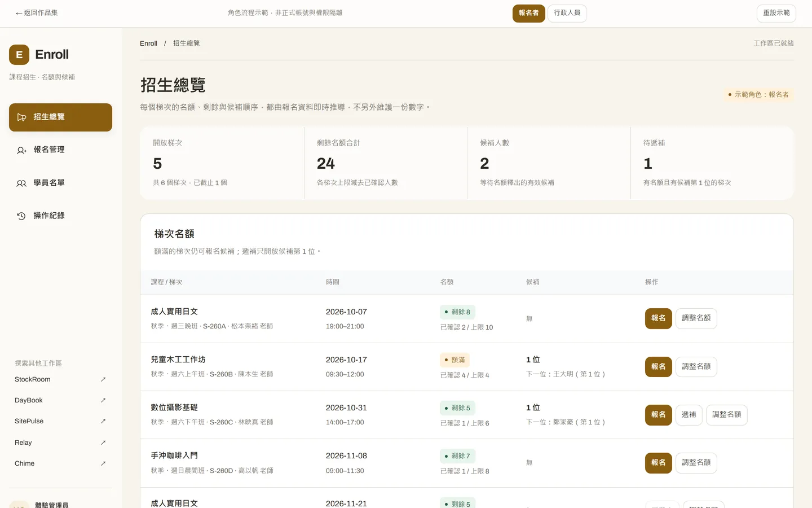Open the StockRoom workspace link
Screen dimensions: 812x508
[x=60, y=379]
